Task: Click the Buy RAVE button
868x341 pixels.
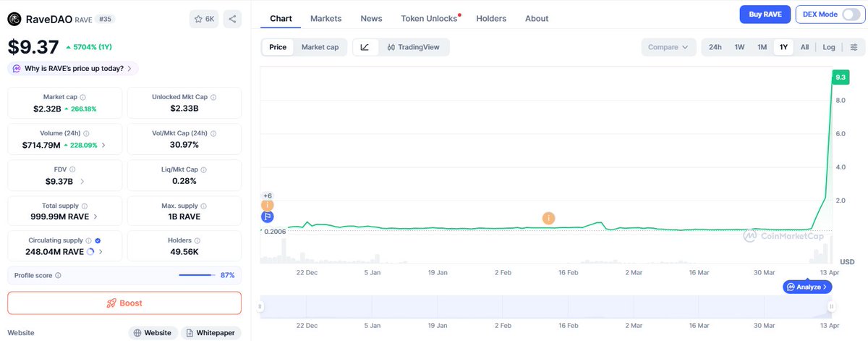Action: 765,14
